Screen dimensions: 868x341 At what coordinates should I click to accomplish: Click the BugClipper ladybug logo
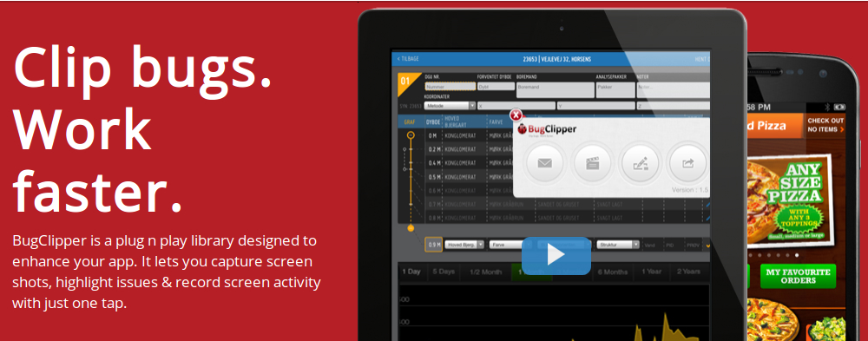tap(547, 129)
